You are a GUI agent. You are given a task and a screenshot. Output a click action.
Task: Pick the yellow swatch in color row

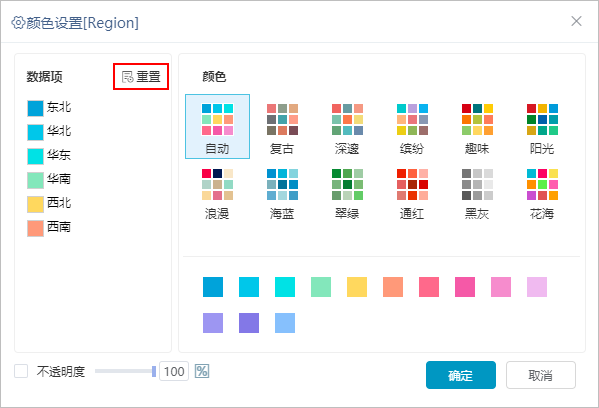click(x=357, y=287)
